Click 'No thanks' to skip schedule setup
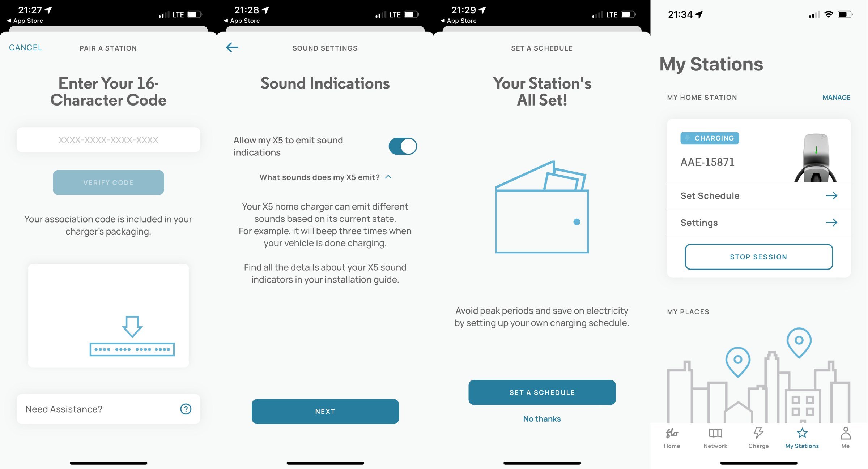 (x=541, y=418)
